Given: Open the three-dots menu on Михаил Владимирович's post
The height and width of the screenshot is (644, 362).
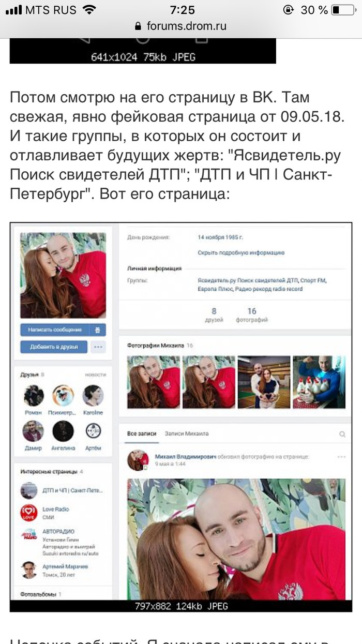Looking at the screenshot, I should (x=341, y=457).
